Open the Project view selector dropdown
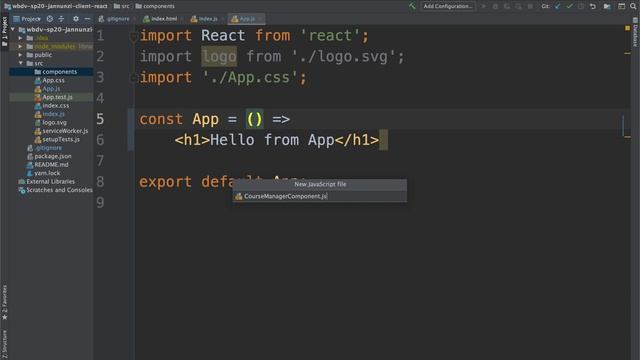This screenshot has height=360, width=640. pos(27,19)
